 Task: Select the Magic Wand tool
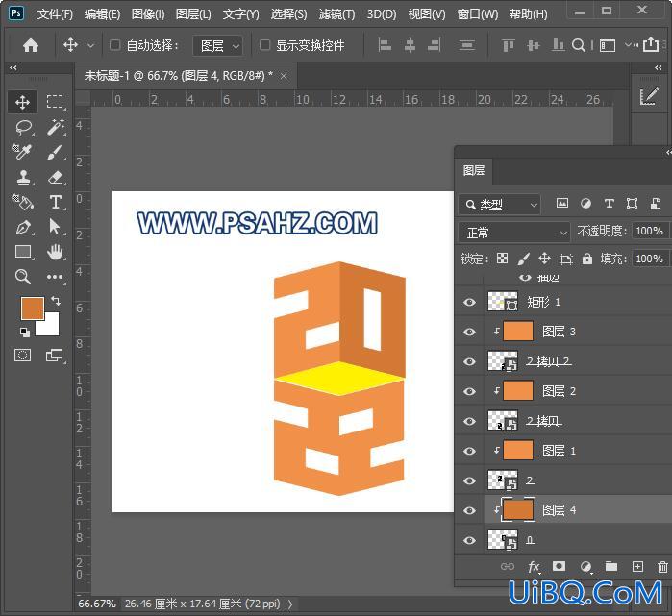pyautogui.click(x=55, y=127)
